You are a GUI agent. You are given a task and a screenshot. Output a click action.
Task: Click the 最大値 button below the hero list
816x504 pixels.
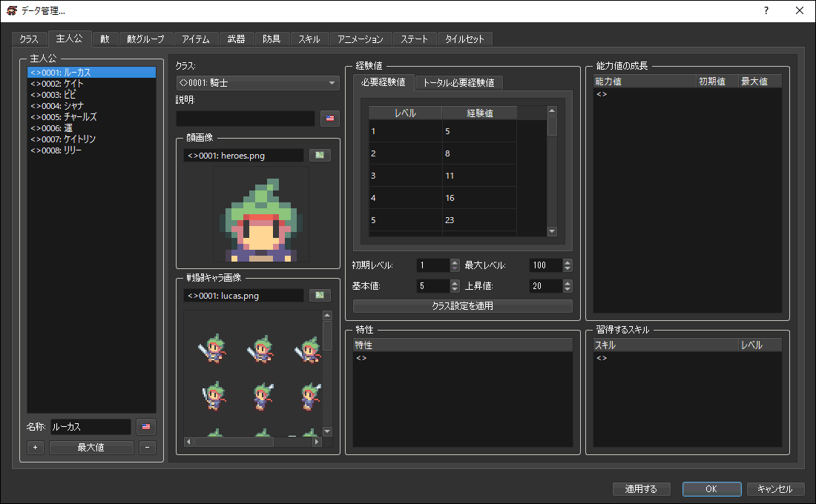pyautogui.click(x=91, y=448)
